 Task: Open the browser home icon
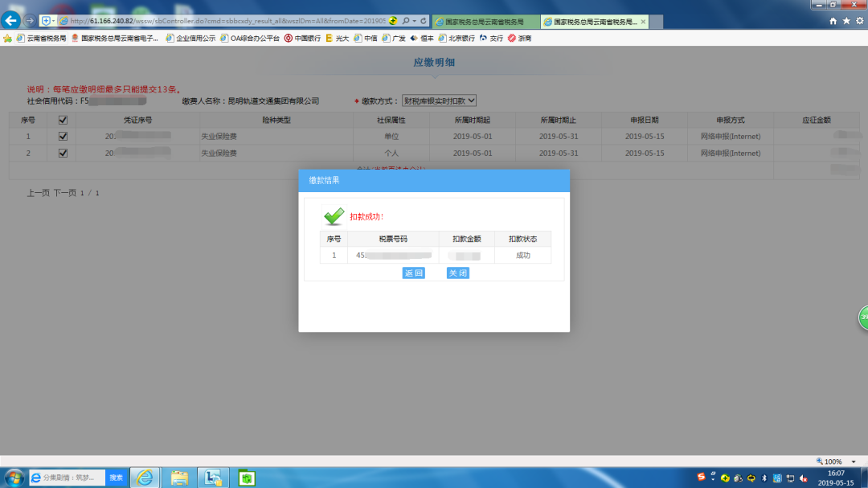tap(833, 21)
